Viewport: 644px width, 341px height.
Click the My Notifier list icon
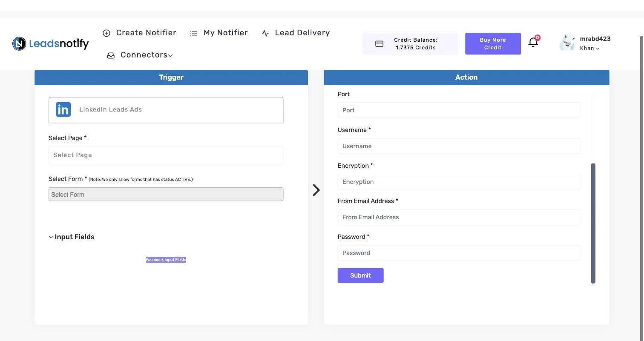pos(194,33)
